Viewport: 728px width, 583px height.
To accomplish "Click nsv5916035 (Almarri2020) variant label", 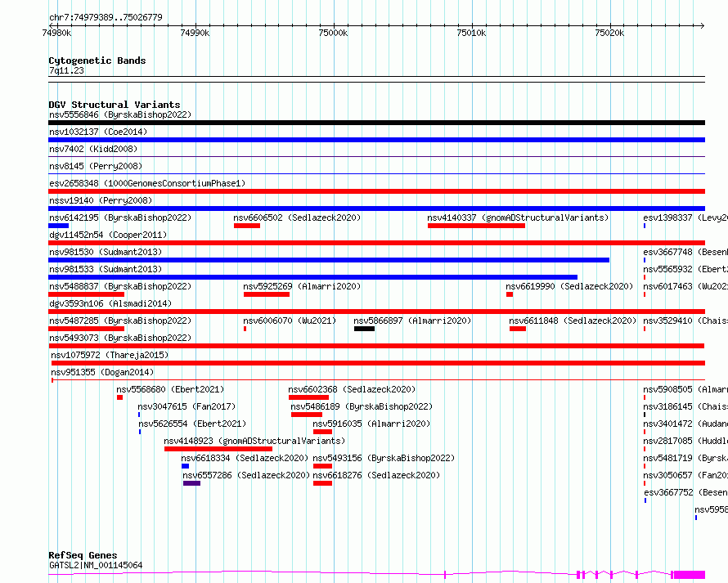I will tap(371, 424).
